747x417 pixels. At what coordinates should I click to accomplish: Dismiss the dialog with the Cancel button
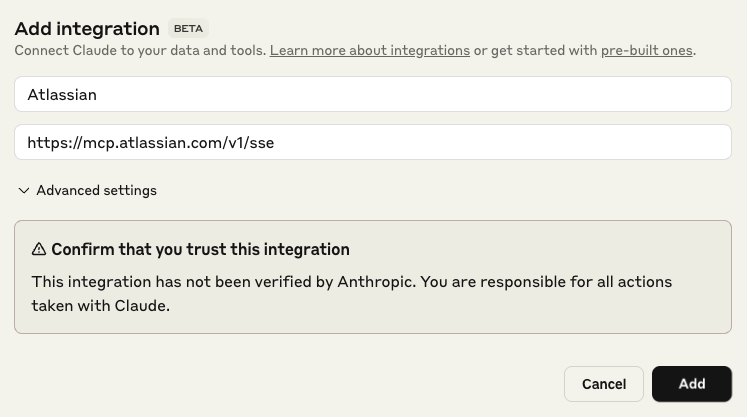(x=604, y=384)
